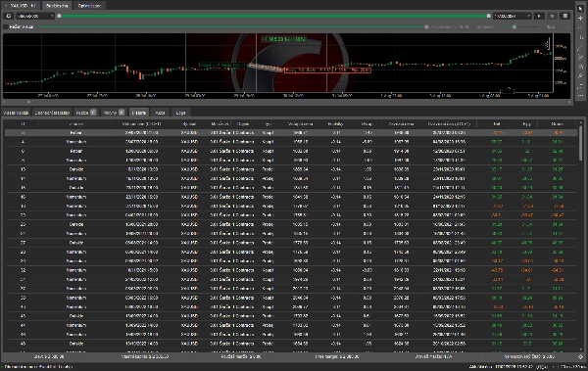Select the highlighted first row of the history table
The height and width of the screenshot is (371, 588).
point(291,133)
